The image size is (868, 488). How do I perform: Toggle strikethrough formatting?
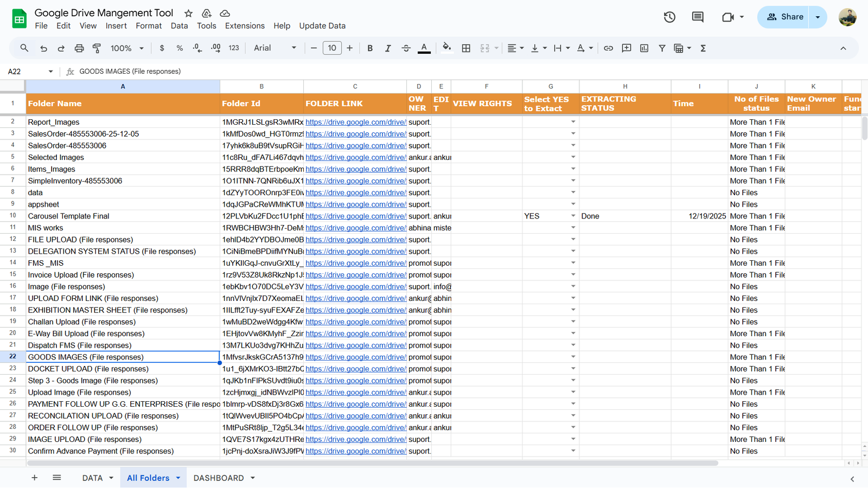point(406,48)
